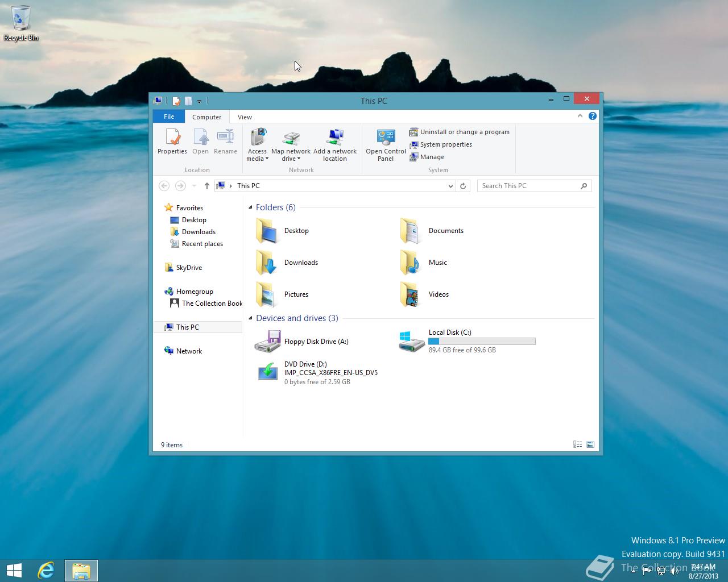
Task: Click the Up one level arrow
Action: pyautogui.click(x=207, y=186)
